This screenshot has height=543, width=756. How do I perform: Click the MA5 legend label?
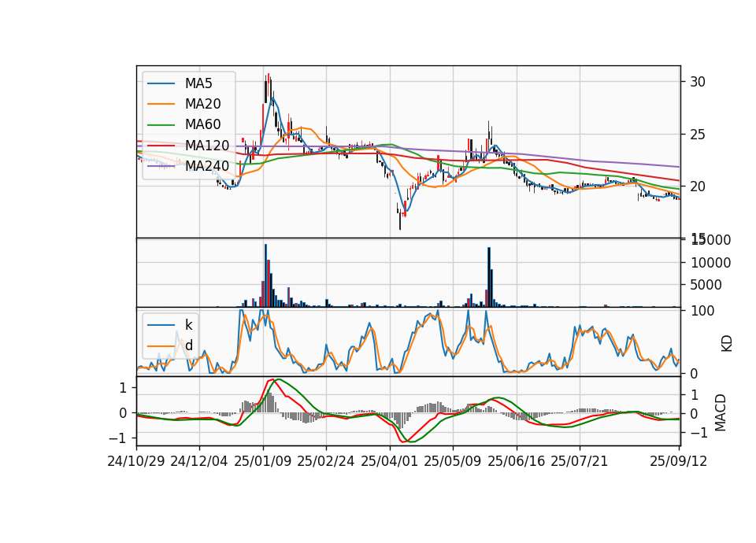click(x=198, y=83)
